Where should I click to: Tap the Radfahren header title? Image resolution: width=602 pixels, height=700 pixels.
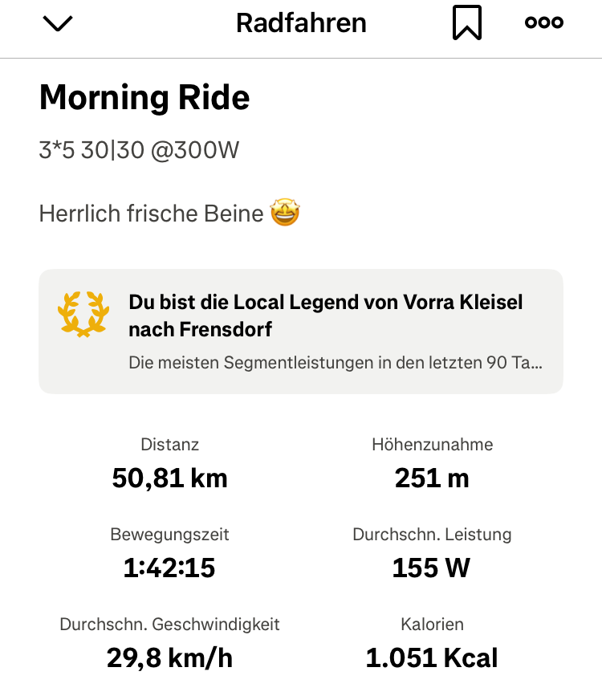pyautogui.click(x=301, y=23)
